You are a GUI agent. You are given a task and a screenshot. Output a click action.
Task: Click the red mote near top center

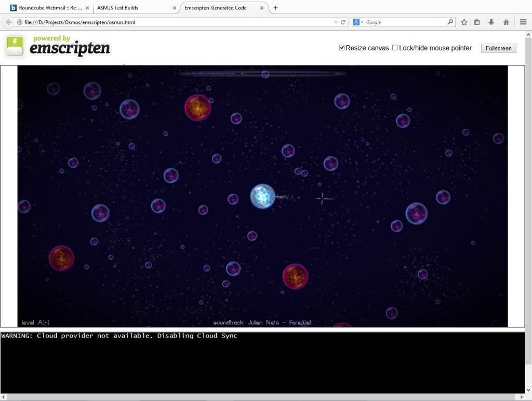(x=197, y=108)
